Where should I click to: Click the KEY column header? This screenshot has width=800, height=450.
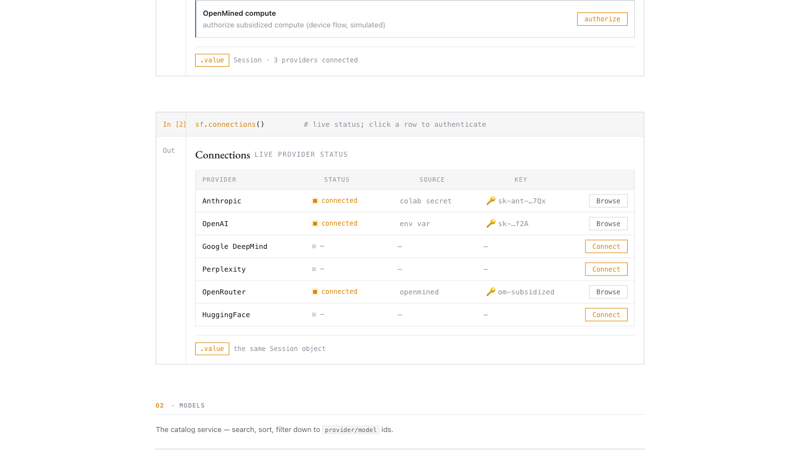point(520,180)
